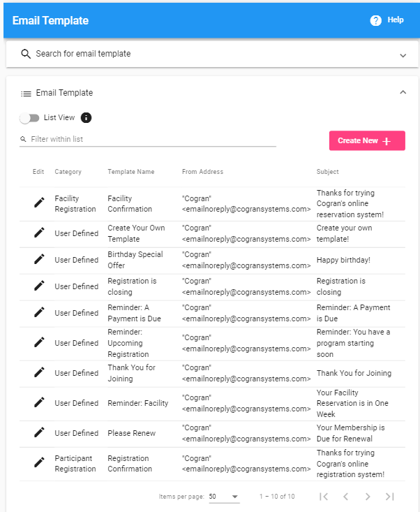
Task: Click the List View info icon
Action: coord(86,117)
